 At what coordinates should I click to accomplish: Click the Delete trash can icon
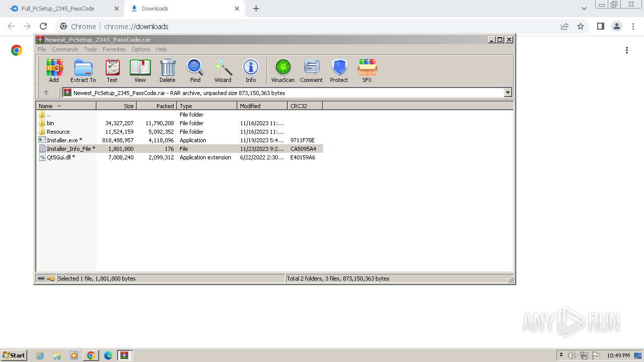coord(168,70)
